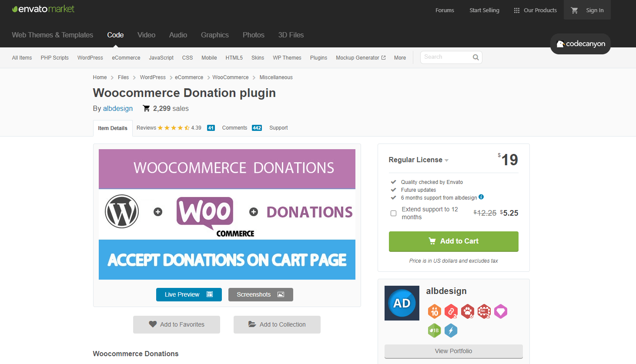This screenshot has width=636, height=364.
Task: Open the WP Themes category
Action: click(x=287, y=58)
